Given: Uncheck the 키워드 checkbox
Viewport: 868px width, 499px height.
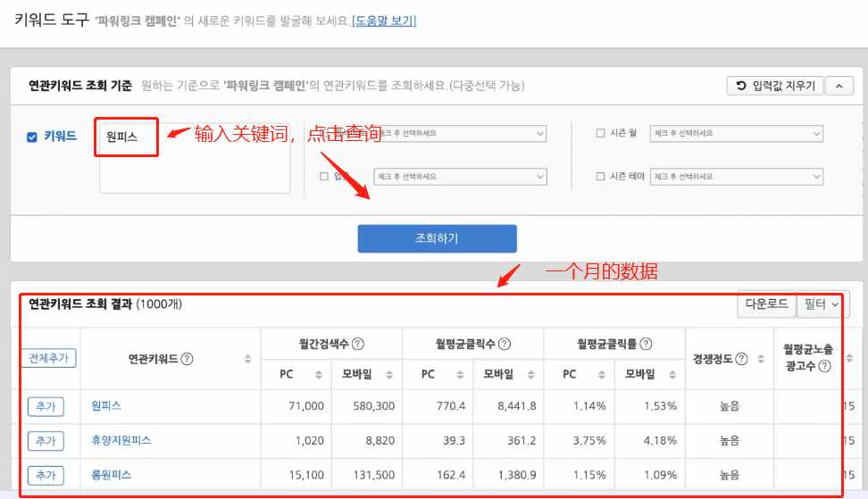Looking at the screenshot, I should (32, 137).
